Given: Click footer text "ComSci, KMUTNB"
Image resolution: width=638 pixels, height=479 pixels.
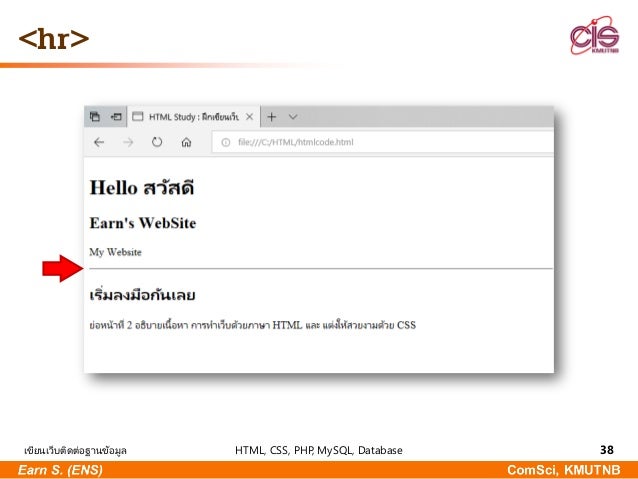Looking at the screenshot, I should (564, 470).
